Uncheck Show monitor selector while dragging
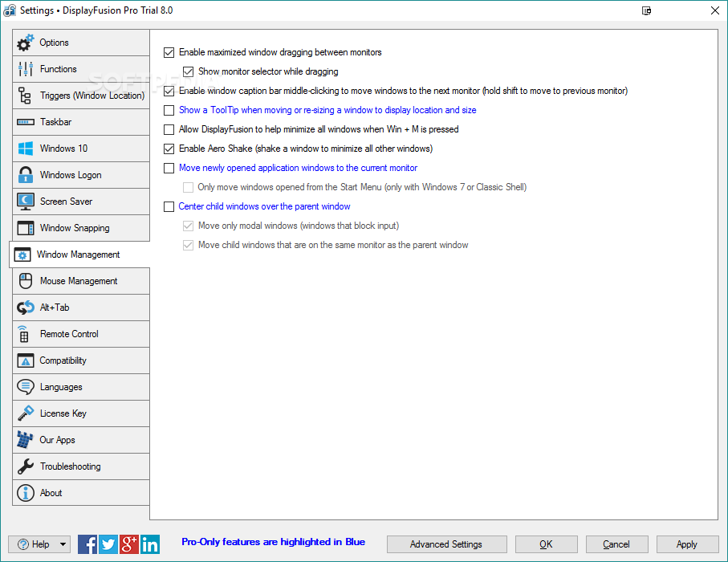Screen dimensions: 728x562 tap(188, 71)
